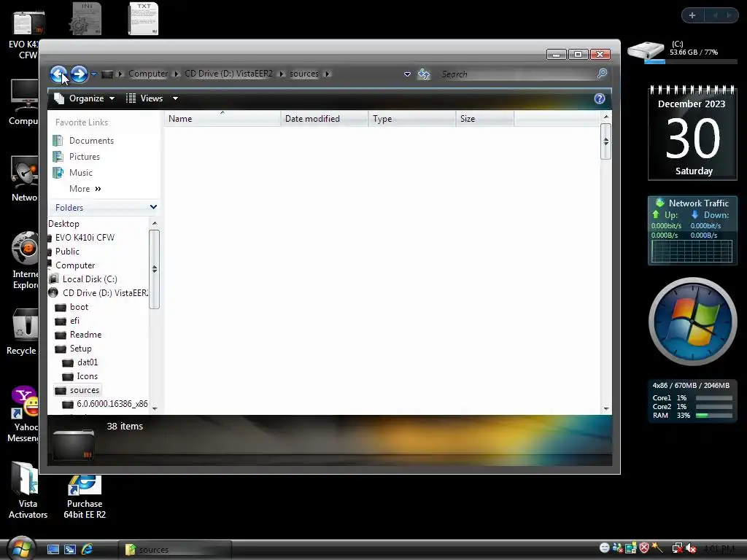Select Desktop in folder tree
747x560 pixels.
[63, 224]
